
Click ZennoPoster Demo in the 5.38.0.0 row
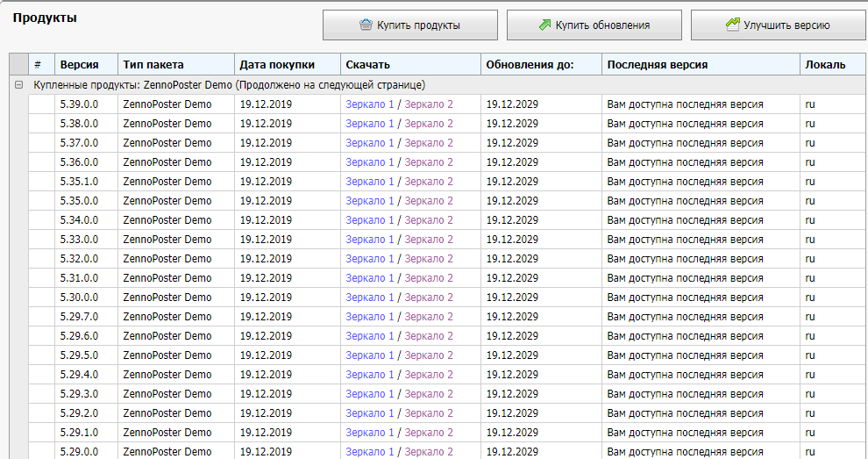[x=167, y=124]
